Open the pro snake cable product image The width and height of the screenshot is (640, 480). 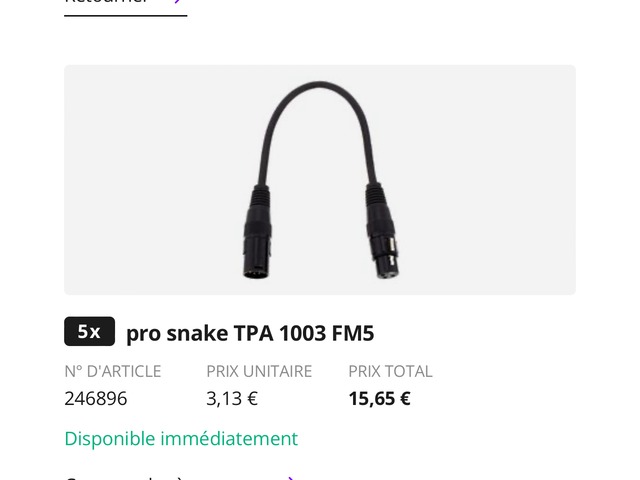tap(320, 180)
